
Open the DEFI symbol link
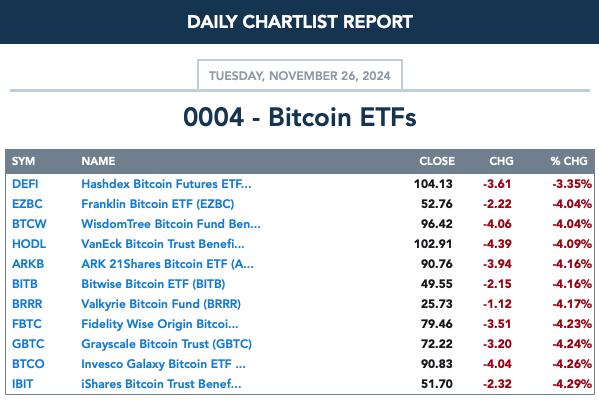tap(25, 184)
